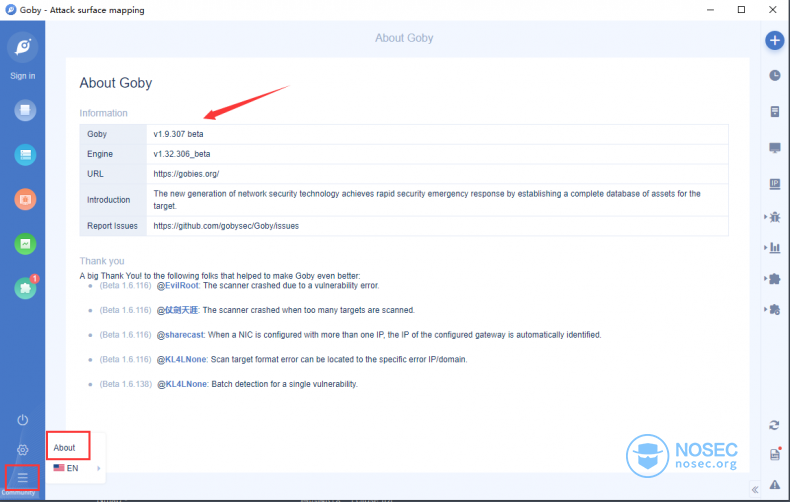Open the GitHub Goby issues link

coord(226,226)
